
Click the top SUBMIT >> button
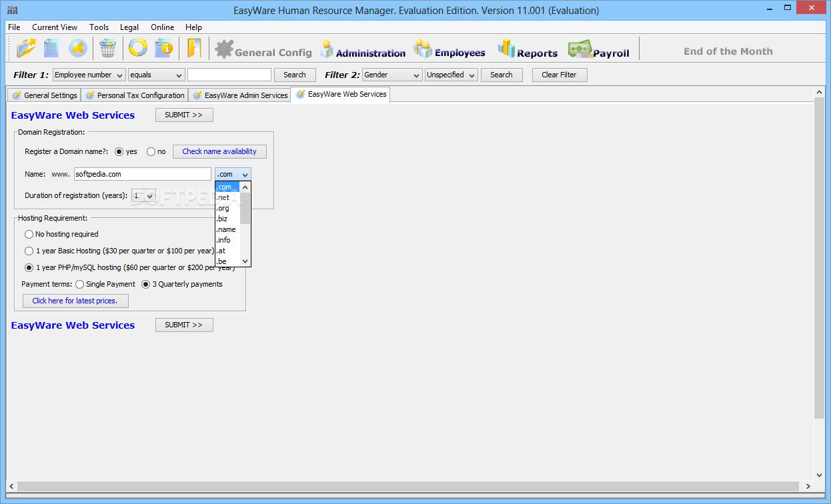(x=184, y=115)
